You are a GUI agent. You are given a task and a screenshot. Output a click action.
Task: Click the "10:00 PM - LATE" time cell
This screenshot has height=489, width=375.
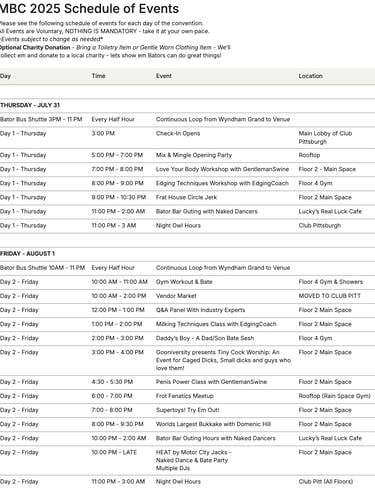point(114,452)
